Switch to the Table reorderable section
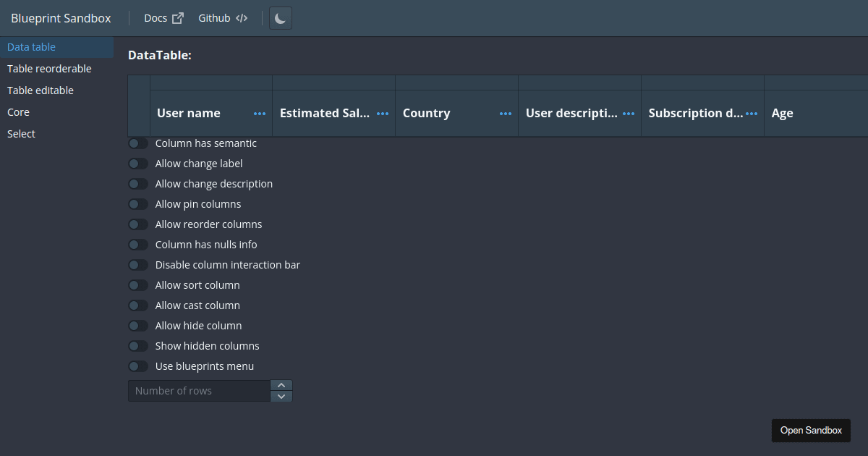 point(49,68)
